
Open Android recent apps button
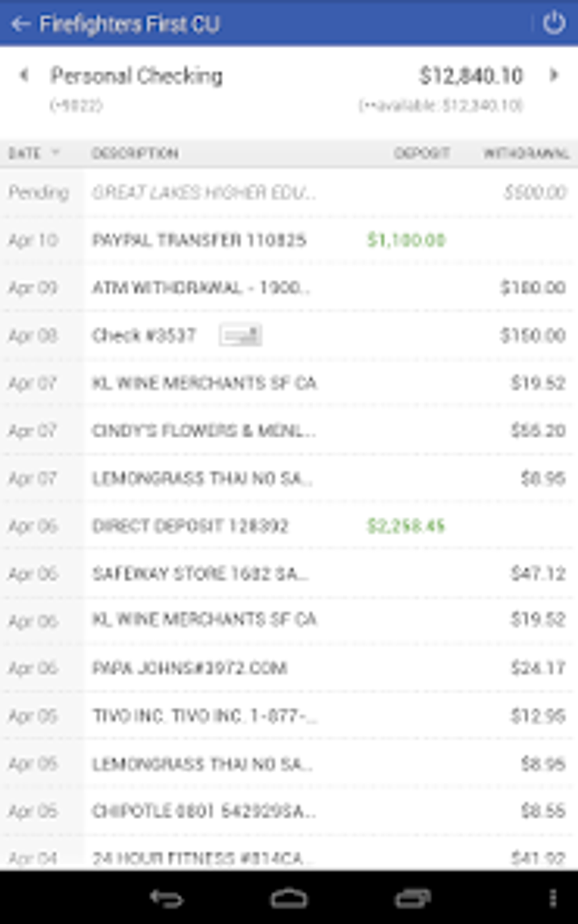[412, 898]
